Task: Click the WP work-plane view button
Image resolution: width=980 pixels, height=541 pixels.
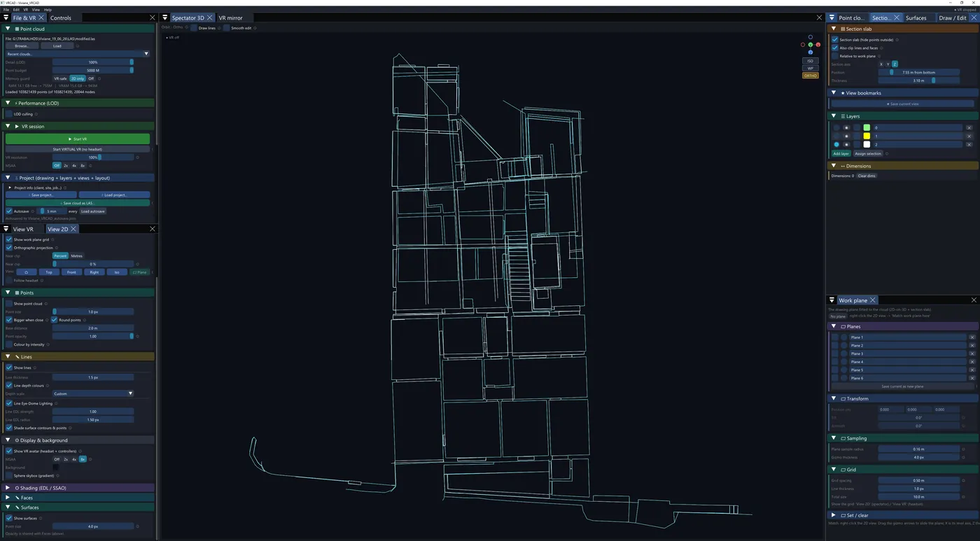Action: (811, 68)
